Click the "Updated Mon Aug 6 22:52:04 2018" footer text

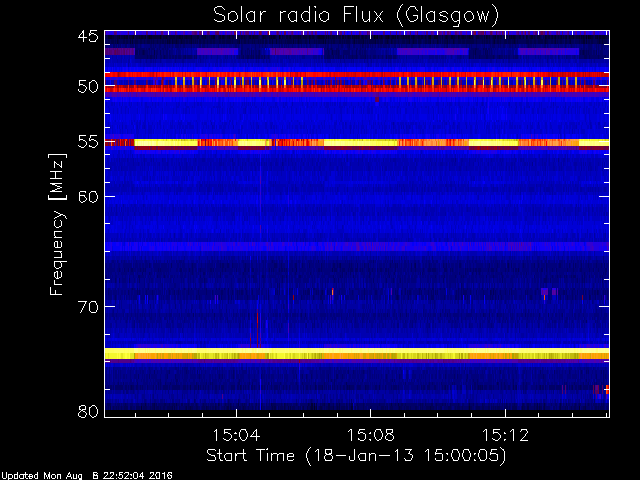pos(87,476)
